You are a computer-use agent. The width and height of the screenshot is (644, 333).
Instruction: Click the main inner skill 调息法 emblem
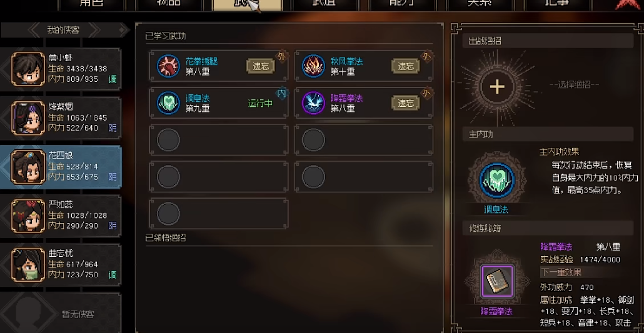tap(497, 181)
